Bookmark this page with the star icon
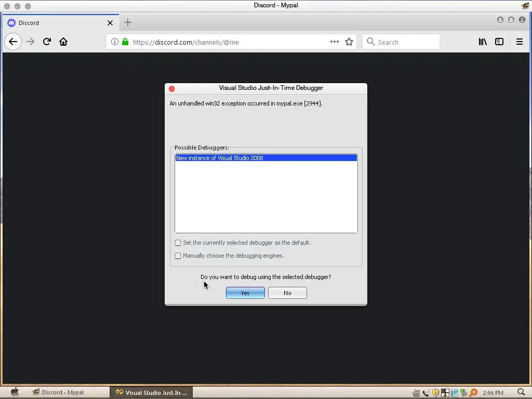 pos(349,42)
